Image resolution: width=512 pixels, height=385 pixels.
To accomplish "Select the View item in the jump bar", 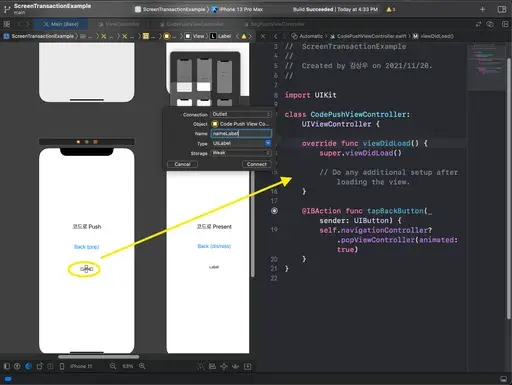I will click(195, 36).
